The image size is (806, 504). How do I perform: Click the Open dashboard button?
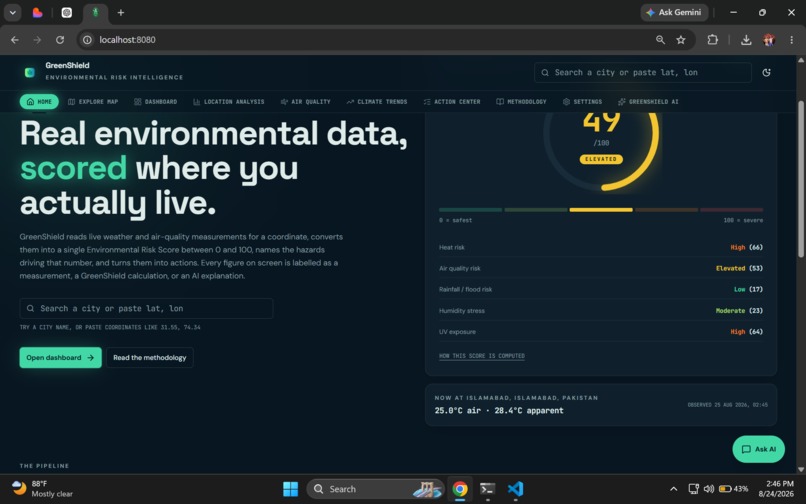pyautogui.click(x=61, y=357)
